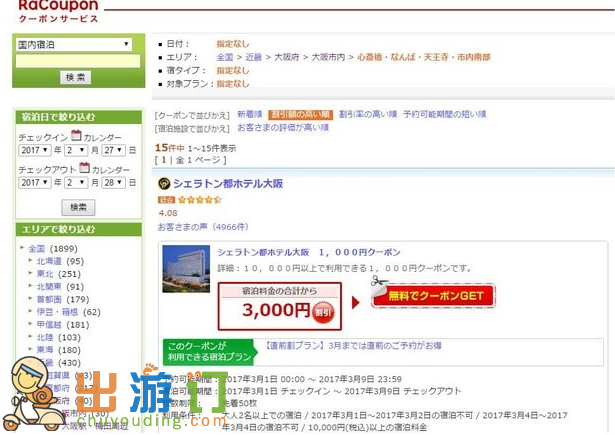Go to results page 1
The height and width of the screenshot is (435, 615).
click(164, 160)
